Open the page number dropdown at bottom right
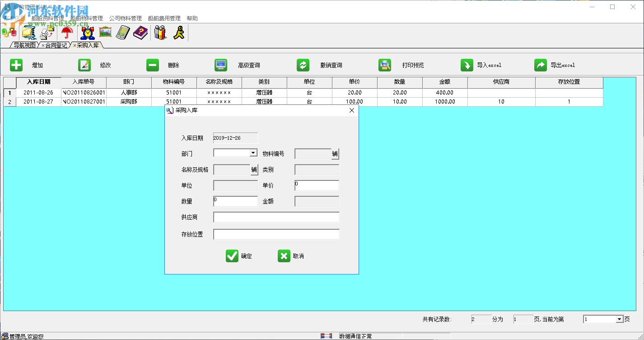The height and width of the screenshot is (340, 644). [620, 319]
